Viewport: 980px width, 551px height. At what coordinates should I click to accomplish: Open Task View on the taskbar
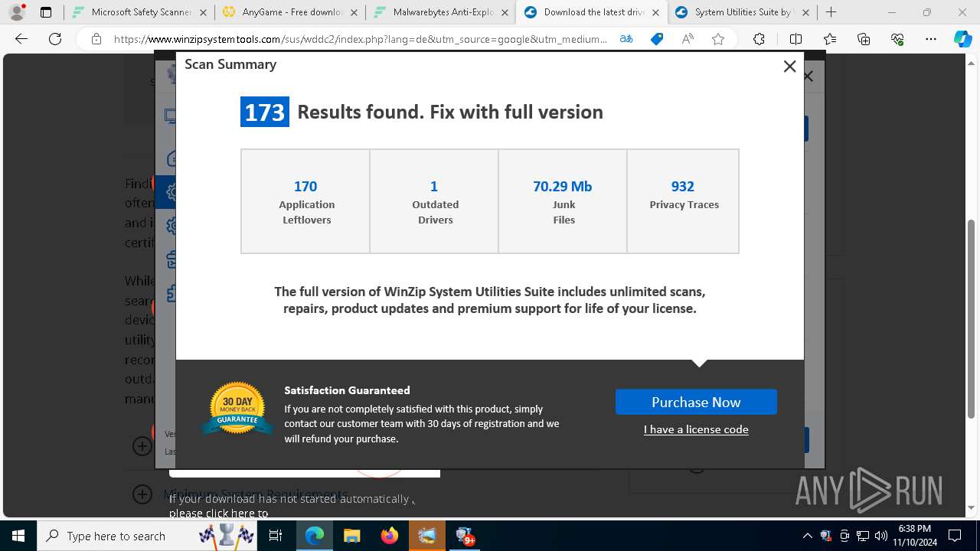pyautogui.click(x=276, y=536)
